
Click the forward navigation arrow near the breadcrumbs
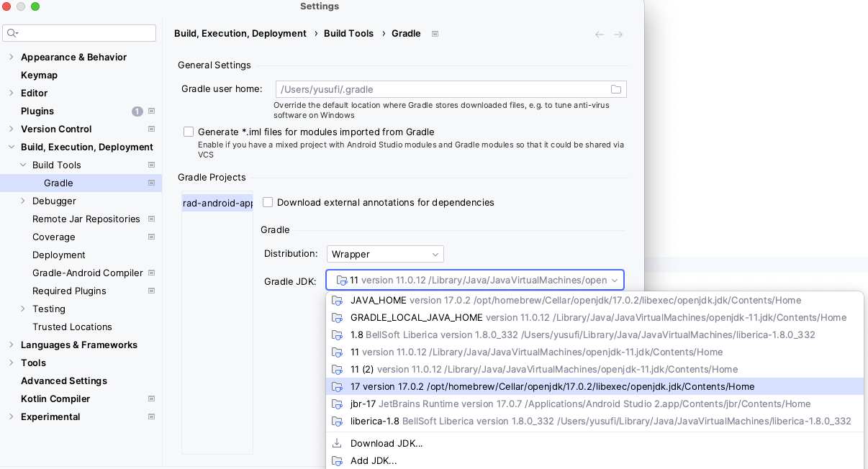pos(618,34)
